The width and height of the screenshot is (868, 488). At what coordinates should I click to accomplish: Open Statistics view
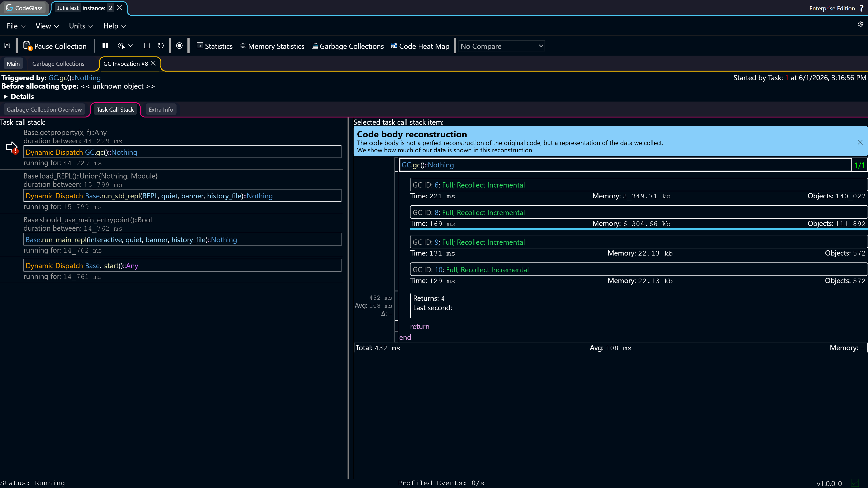pyautogui.click(x=215, y=46)
